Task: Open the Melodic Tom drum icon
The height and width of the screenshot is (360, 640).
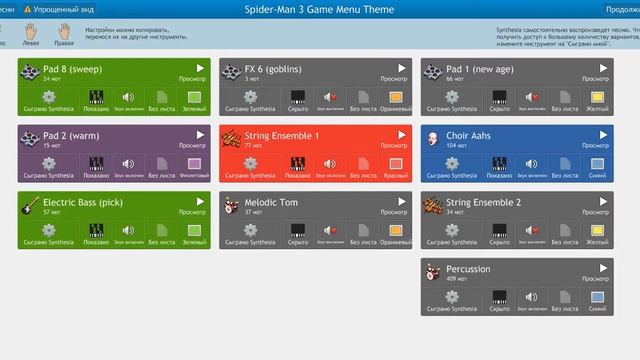Action: [231, 205]
